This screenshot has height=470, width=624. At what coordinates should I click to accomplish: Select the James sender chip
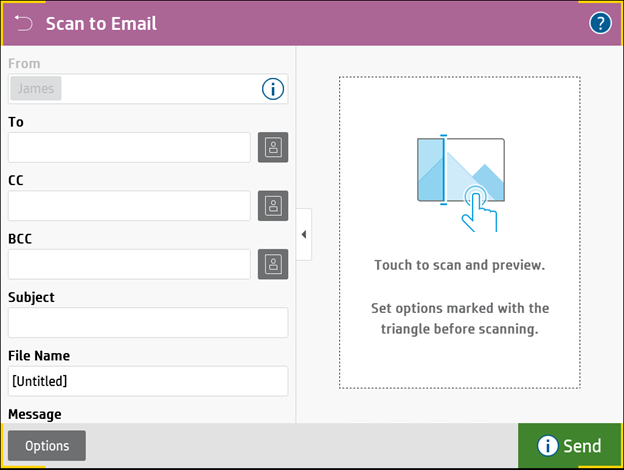[36, 89]
